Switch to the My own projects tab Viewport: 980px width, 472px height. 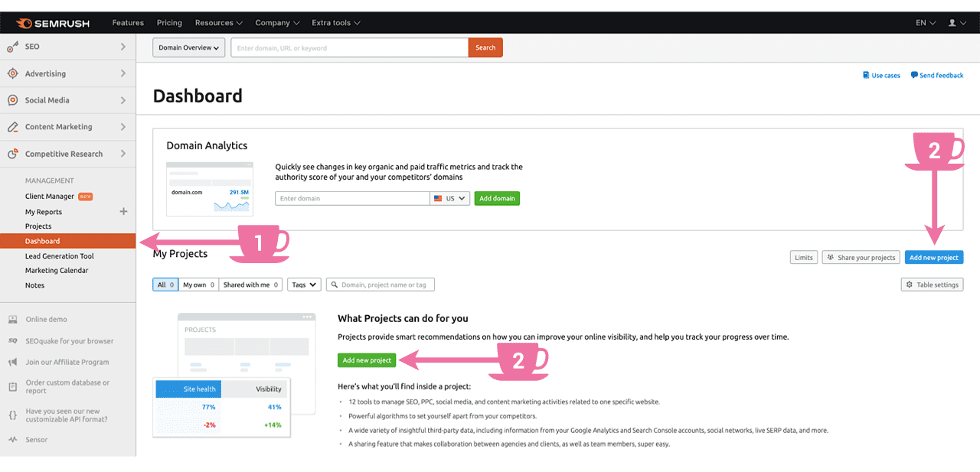[x=198, y=284]
